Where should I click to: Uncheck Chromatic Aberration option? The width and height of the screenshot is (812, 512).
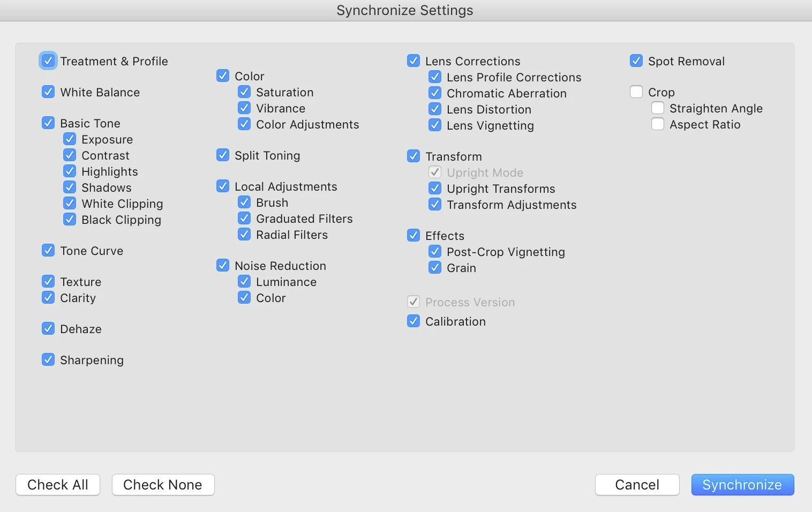click(x=435, y=93)
